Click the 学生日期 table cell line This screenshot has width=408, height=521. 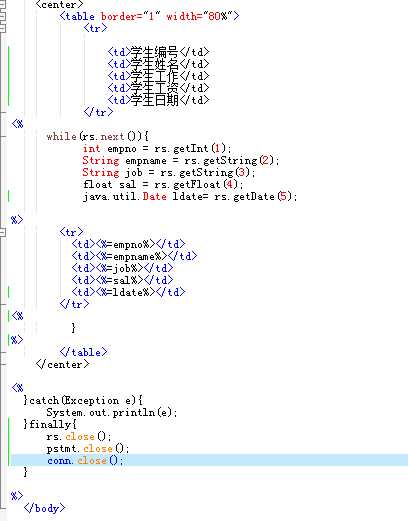coord(158,100)
